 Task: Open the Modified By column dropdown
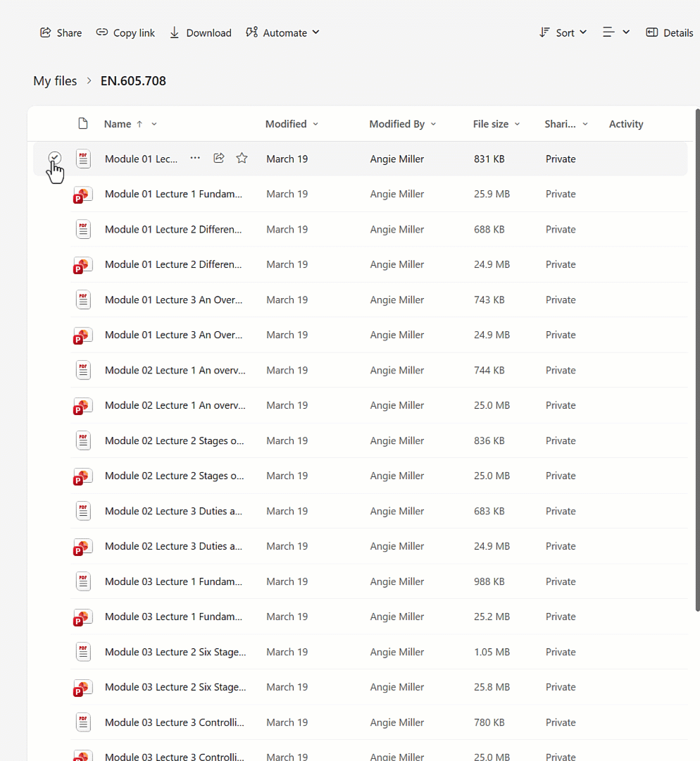click(x=433, y=124)
